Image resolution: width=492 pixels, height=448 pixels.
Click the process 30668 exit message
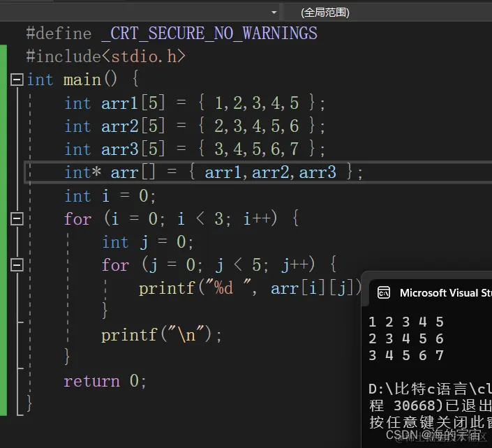pos(430,405)
